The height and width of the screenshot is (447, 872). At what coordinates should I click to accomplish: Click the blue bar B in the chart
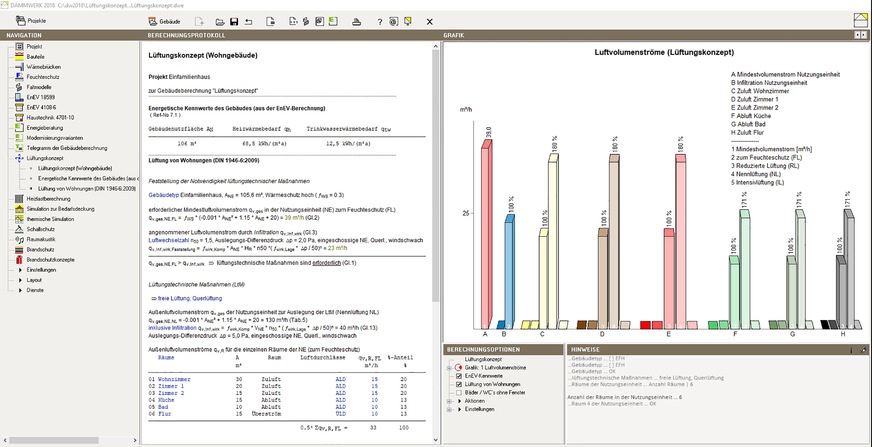click(x=510, y=272)
